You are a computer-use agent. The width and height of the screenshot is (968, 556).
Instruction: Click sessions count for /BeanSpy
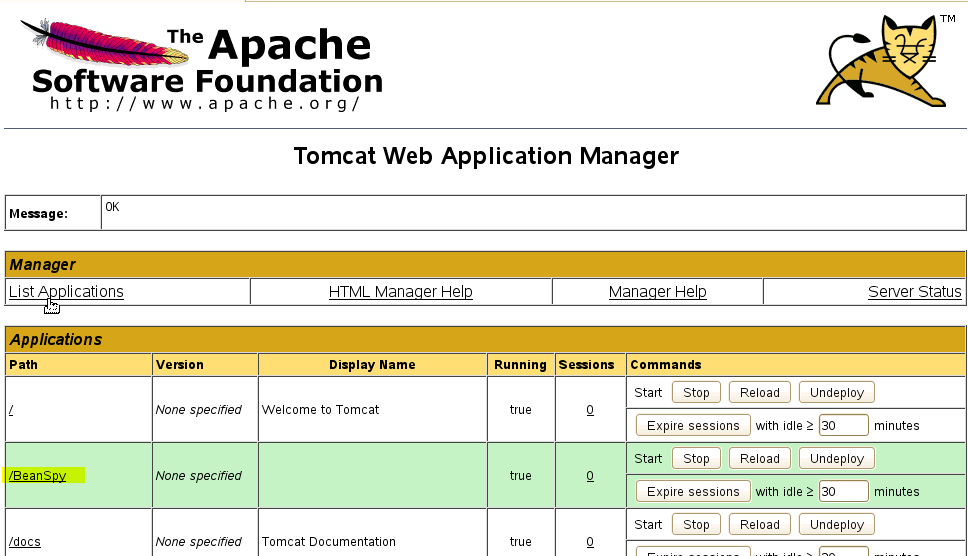tap(590, 476)
